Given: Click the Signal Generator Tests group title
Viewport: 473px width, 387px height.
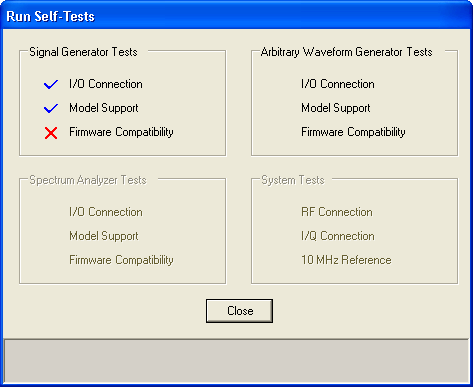Looking at the screenshot, I should click(x=83, y=52).
